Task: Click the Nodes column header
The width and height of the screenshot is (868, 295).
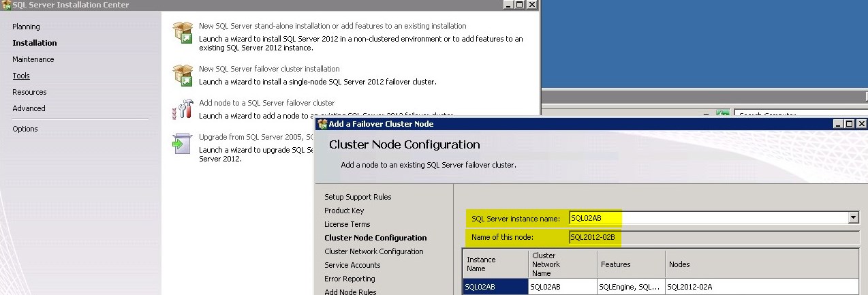Action: coord(762,264)
